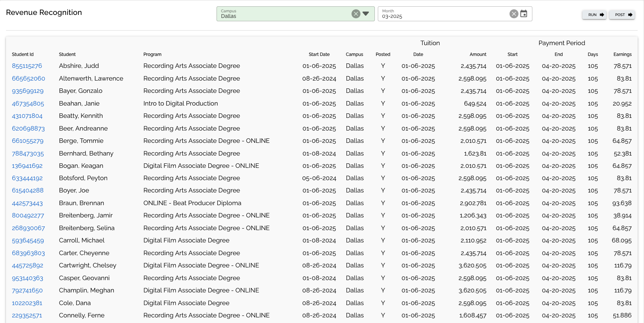
Task: Select student name Champlin, Meghan
Action: pos(87,291)
